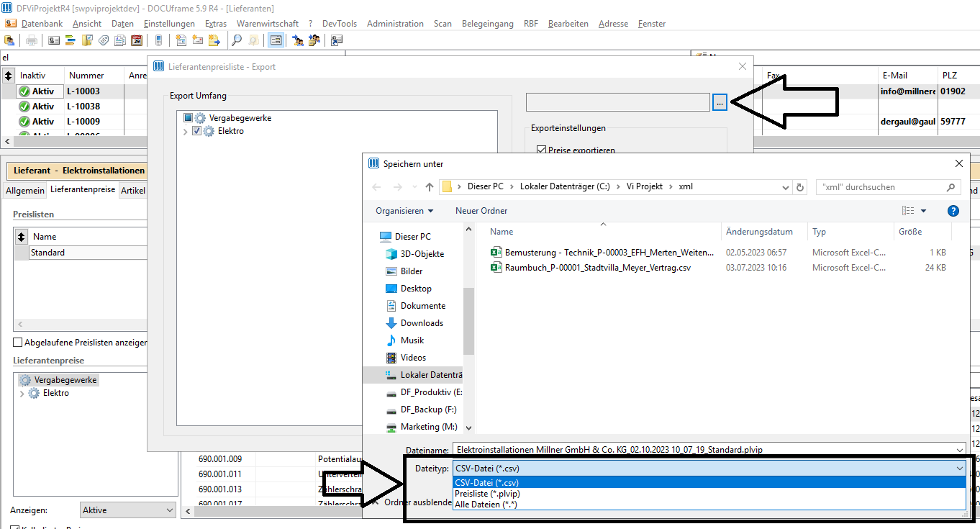Open the DevTools menu
This screenshot has height=529, width=980.
[340, 24]
